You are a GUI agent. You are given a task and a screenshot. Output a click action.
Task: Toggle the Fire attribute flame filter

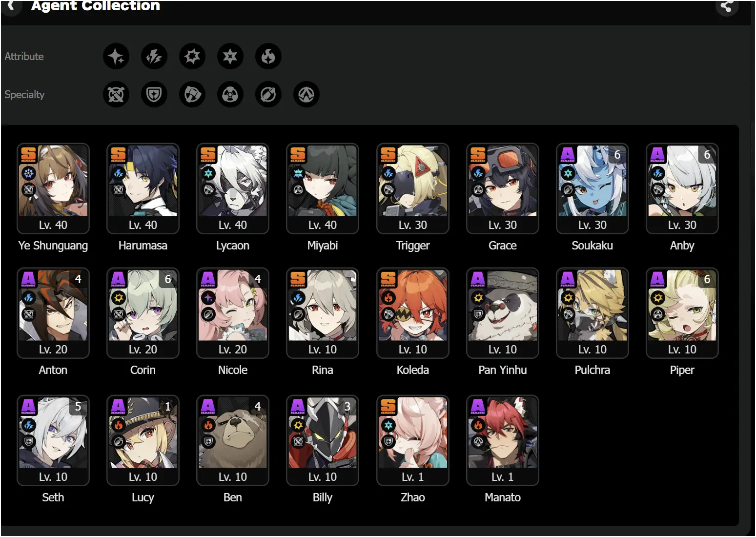point(268,57)
